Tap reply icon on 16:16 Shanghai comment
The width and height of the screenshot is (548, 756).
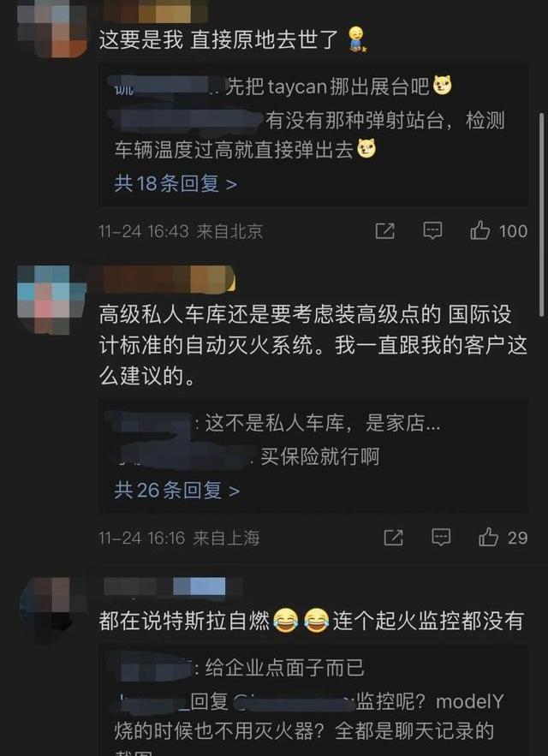click(x=441, y=537)
